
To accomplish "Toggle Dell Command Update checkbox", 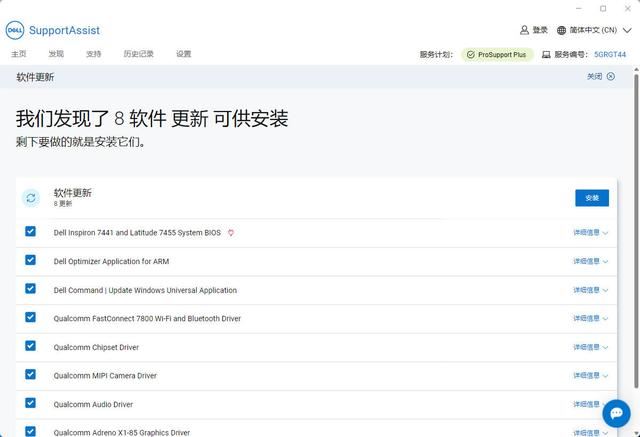I will point(30,288).
